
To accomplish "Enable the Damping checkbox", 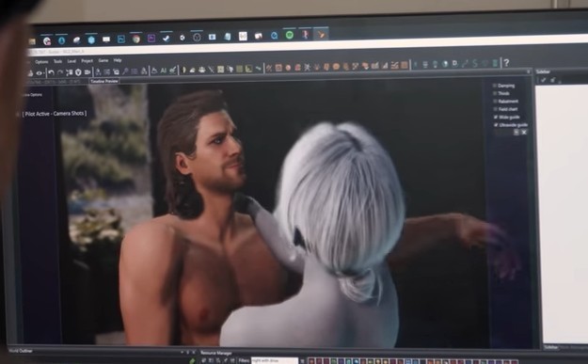I will click(495, 86).
